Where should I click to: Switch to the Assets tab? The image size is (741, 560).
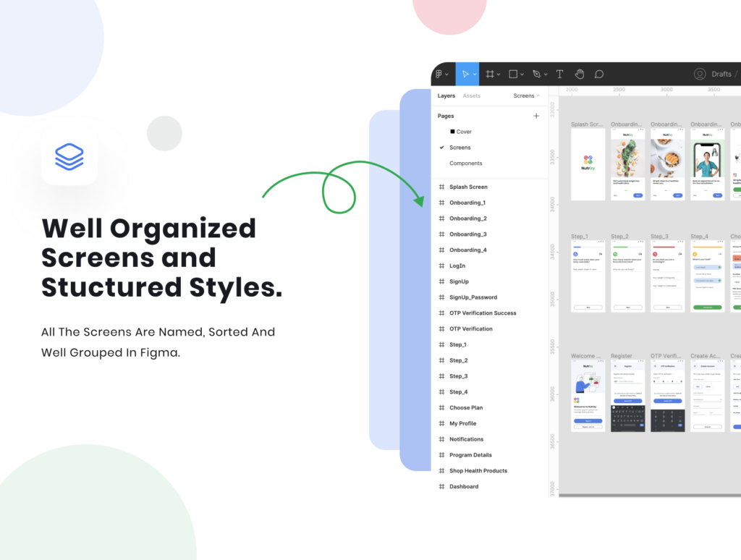pos(471,96)
